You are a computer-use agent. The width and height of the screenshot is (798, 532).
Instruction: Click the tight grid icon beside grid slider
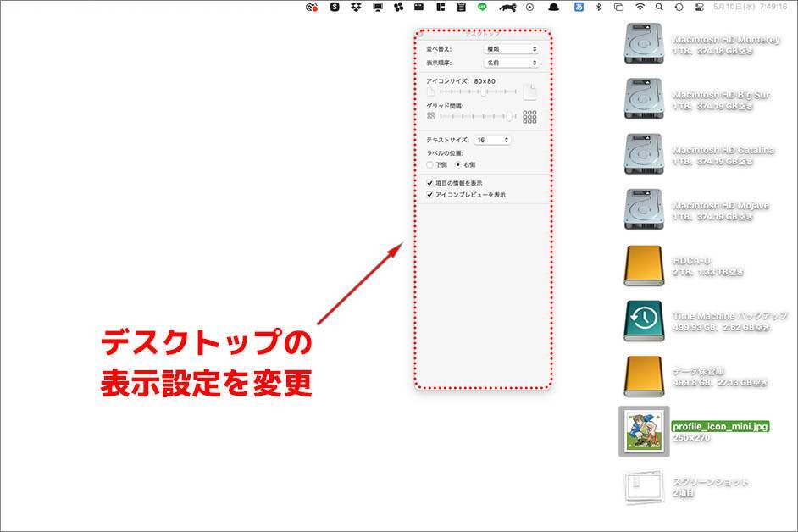click(431, 117)
